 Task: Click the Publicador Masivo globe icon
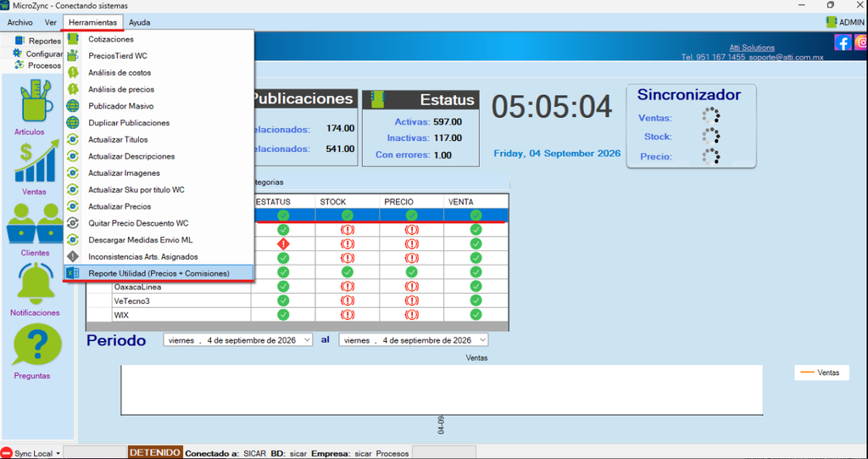click(x=73, y=106)
